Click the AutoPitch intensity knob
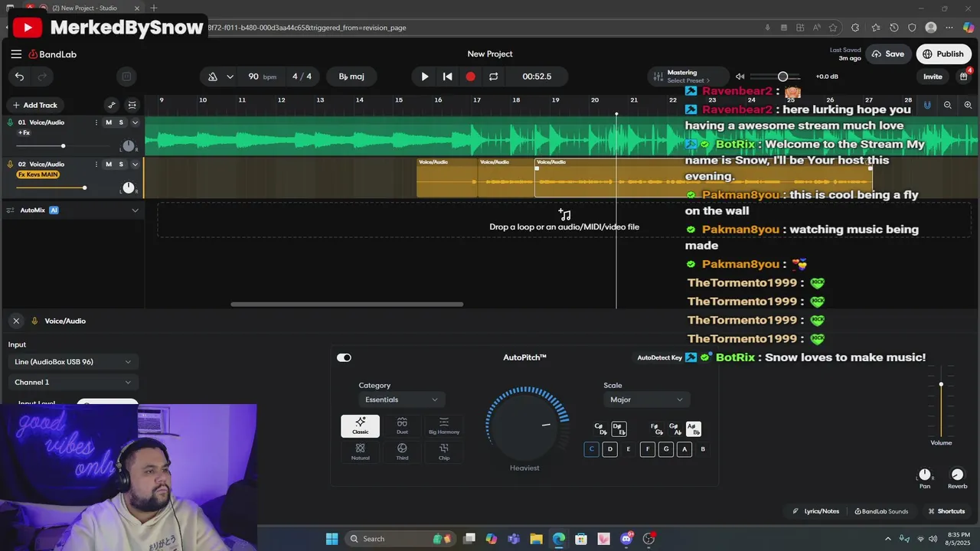The width and height of the screenshot is (980, 551). [524, 425]
